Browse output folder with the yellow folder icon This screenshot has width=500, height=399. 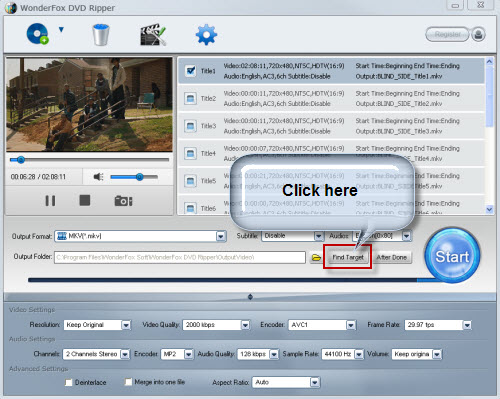coord(316,258)
